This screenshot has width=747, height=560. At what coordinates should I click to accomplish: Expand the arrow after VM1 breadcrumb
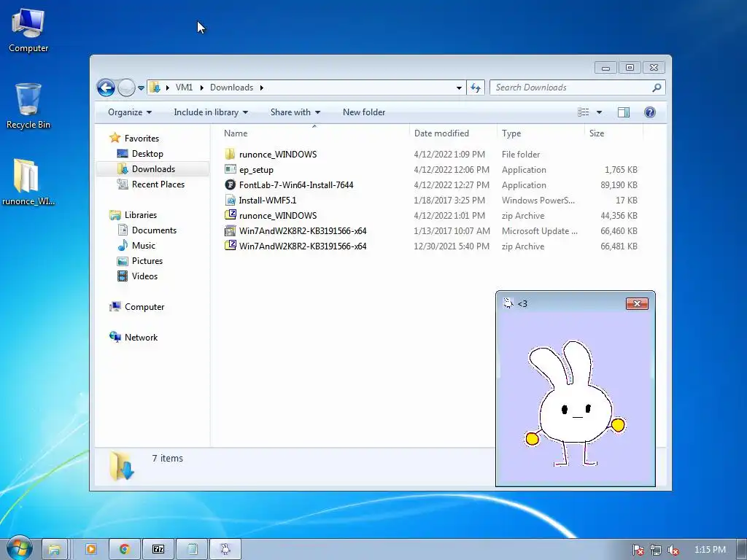[x=201, y=87]
